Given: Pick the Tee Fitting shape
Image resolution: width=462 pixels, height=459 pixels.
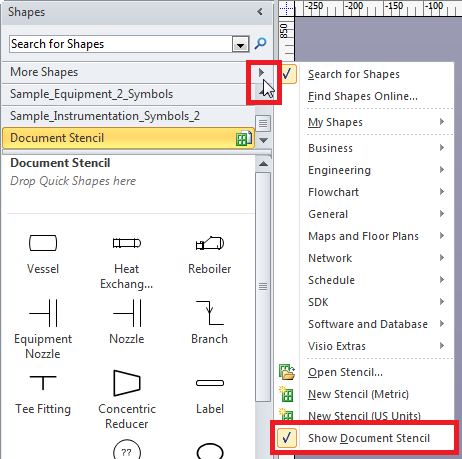Looking at the screenshot, I should (43, 383).
